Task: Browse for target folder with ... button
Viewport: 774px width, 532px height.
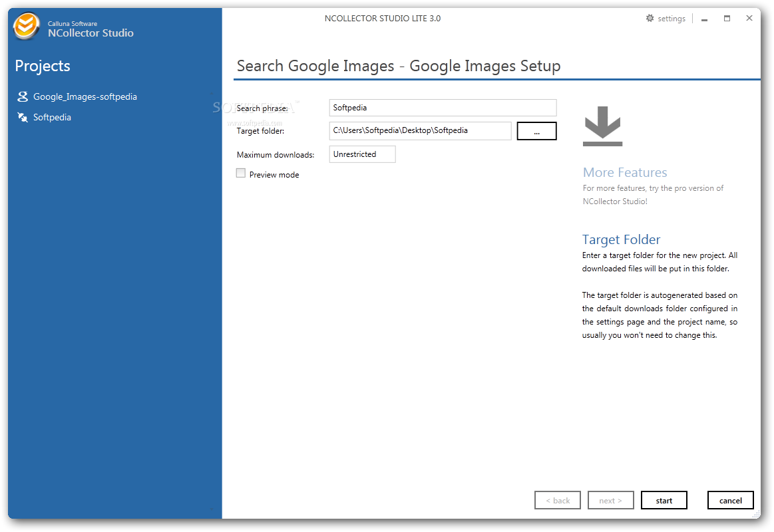Action: tap(536, 131)
